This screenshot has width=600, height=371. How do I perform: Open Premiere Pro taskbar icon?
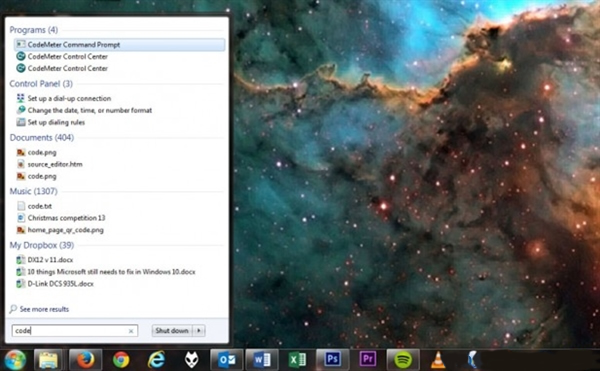pyautogui.click(x=367, y=360)
